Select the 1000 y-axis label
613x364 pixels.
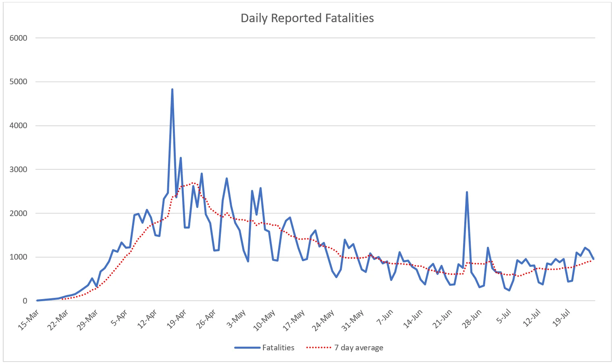[19, 257]
